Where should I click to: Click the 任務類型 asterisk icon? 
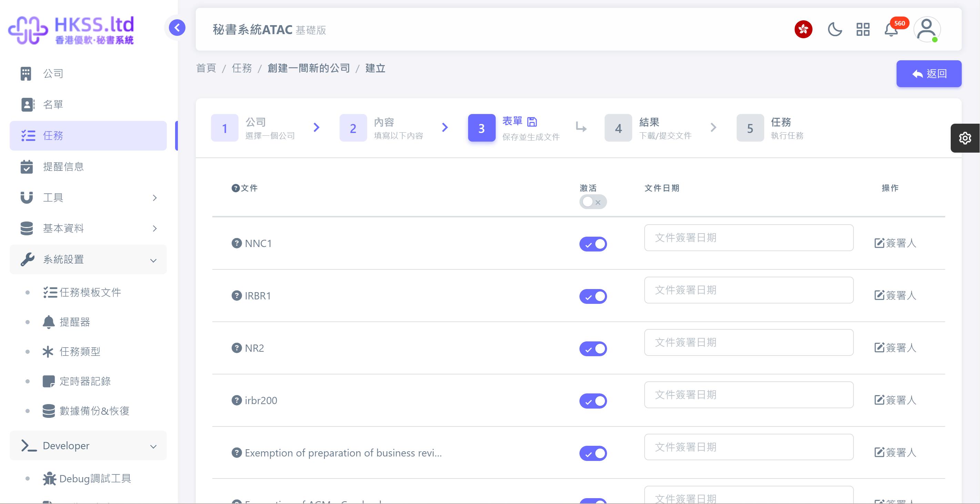tap(48, 352)
